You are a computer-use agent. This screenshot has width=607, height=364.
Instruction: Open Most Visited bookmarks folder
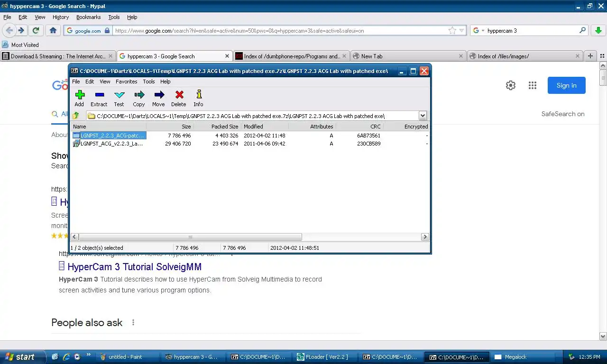[20, 45]
